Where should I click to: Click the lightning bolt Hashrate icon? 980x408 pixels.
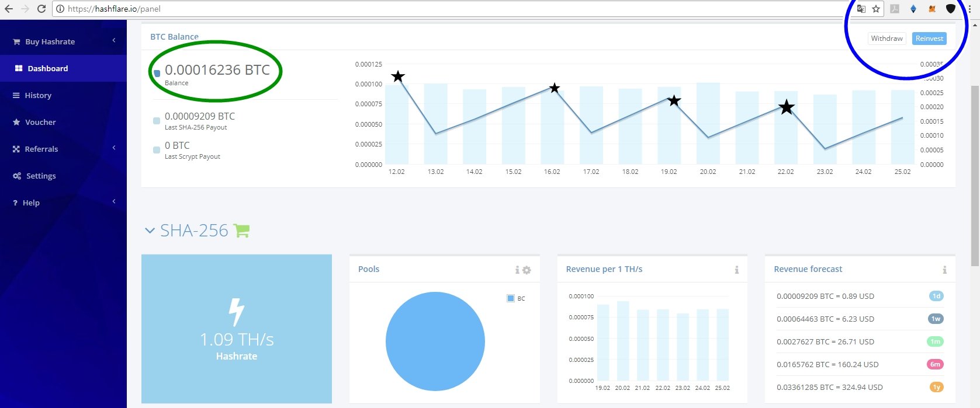236,312
